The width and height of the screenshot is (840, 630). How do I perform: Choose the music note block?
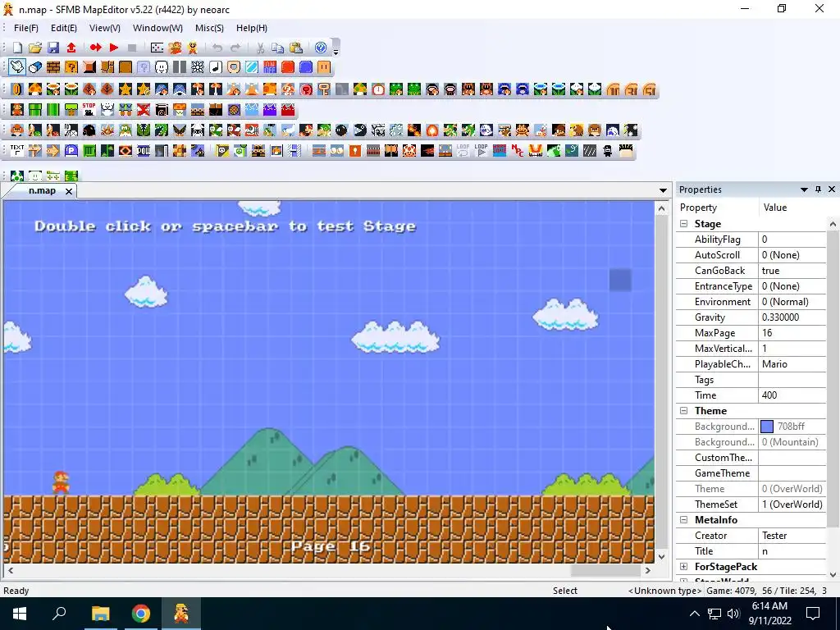[216, 67]
